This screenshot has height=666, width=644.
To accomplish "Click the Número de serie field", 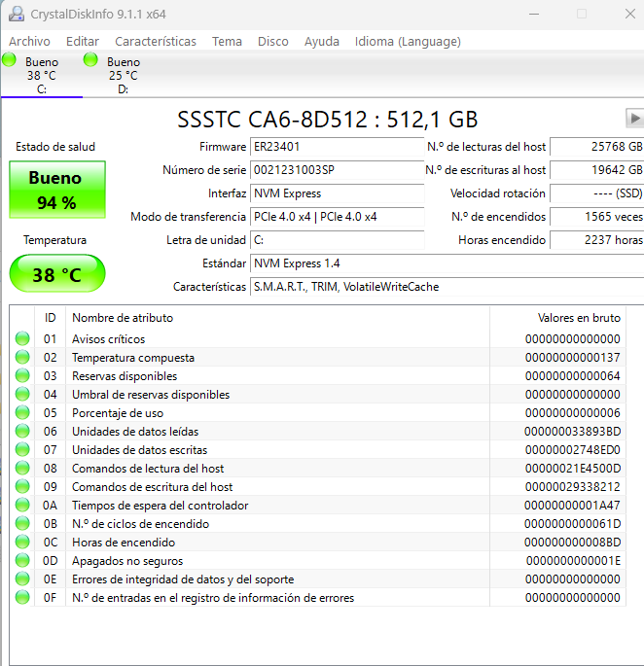I will (337, 170).
